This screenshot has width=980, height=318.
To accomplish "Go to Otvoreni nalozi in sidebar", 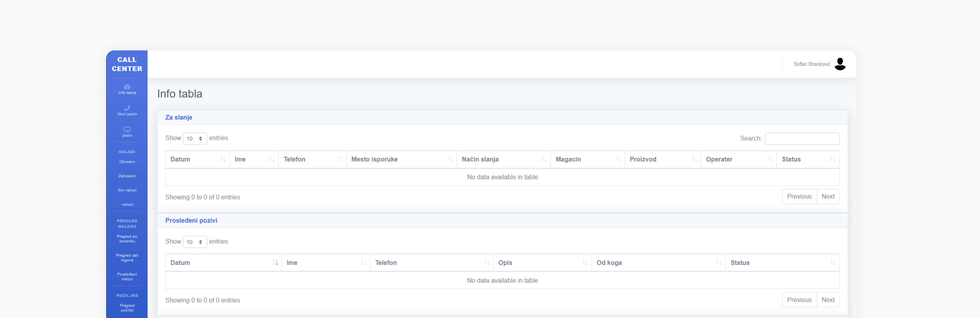I will coord(127,162).
